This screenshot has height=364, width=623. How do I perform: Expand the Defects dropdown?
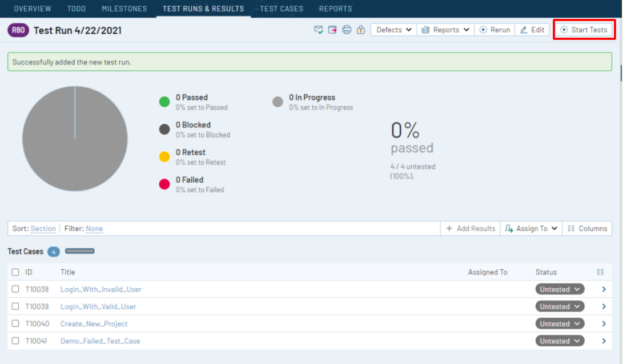tap(394, 30)
